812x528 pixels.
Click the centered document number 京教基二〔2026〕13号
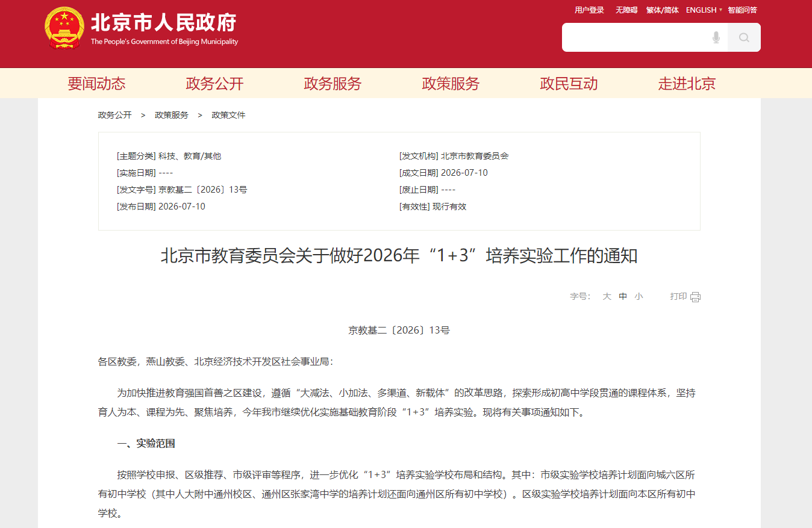(399, 331)
